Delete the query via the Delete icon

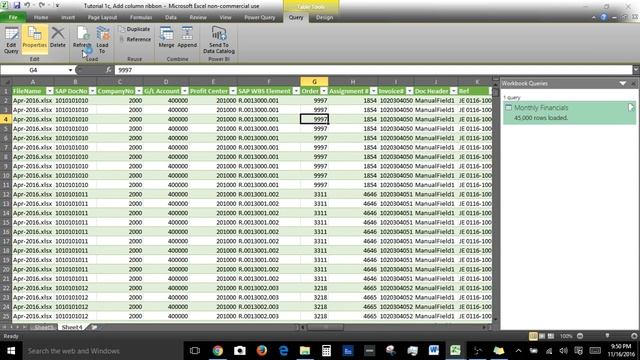tap(58, 38)
